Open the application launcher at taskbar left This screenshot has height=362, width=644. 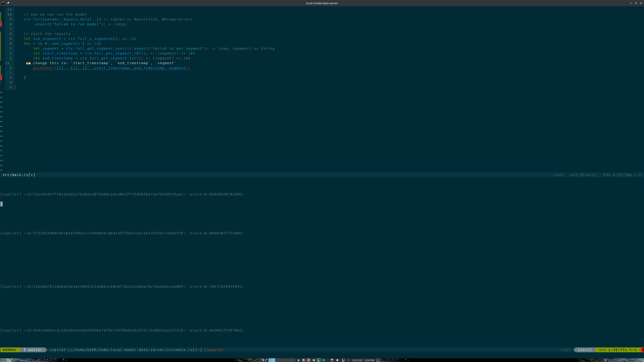click(x=266, y=360)
